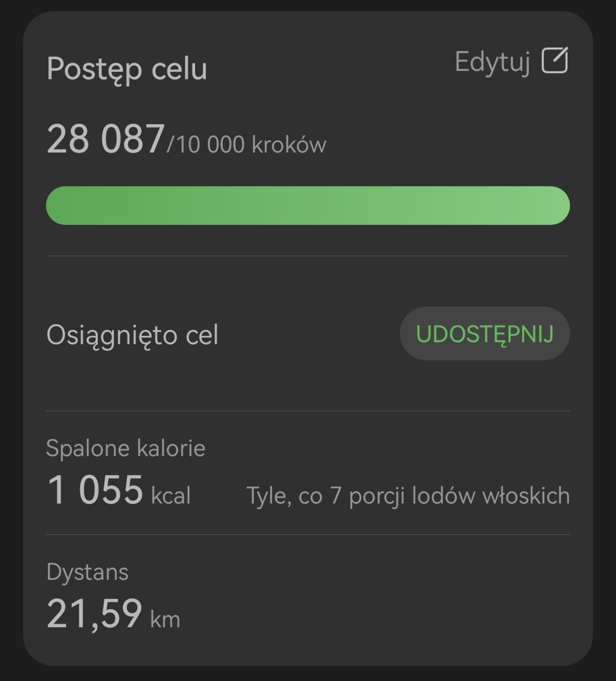Screen dimensions: 616x681
Task: Open goal editing via Edytuj text
Action: tap(492, 63)
